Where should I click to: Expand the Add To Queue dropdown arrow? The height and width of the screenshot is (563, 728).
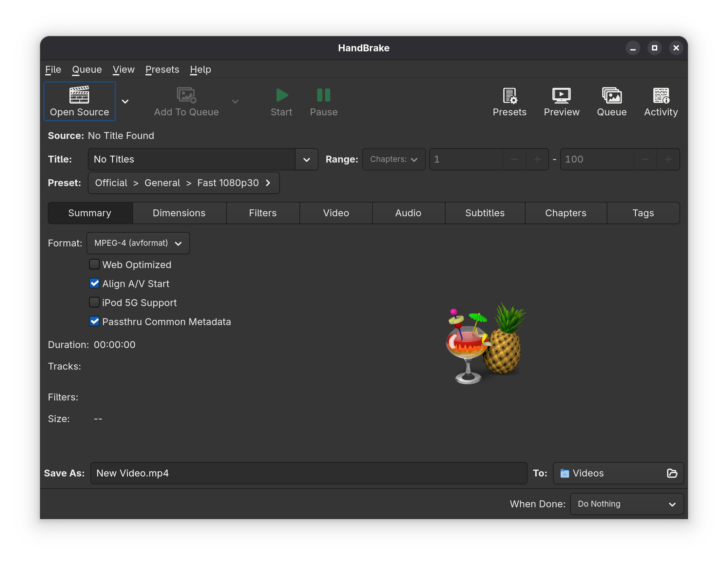pos(235,101)
